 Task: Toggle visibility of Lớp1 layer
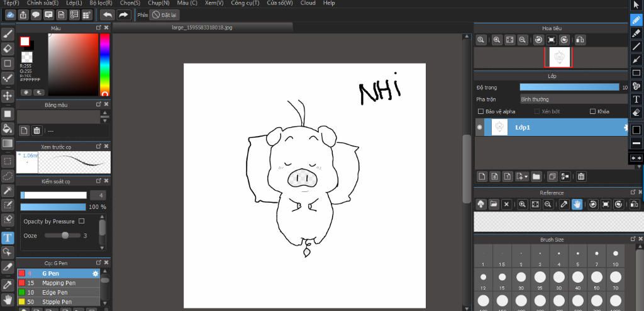tap(479, 128)
